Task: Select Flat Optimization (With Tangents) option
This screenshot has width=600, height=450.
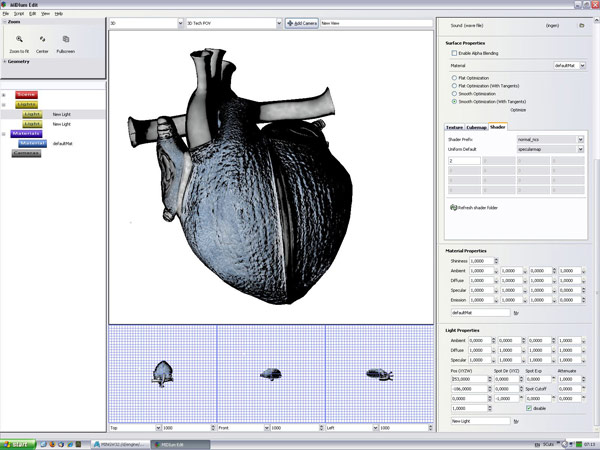Action: coord(454,86)
